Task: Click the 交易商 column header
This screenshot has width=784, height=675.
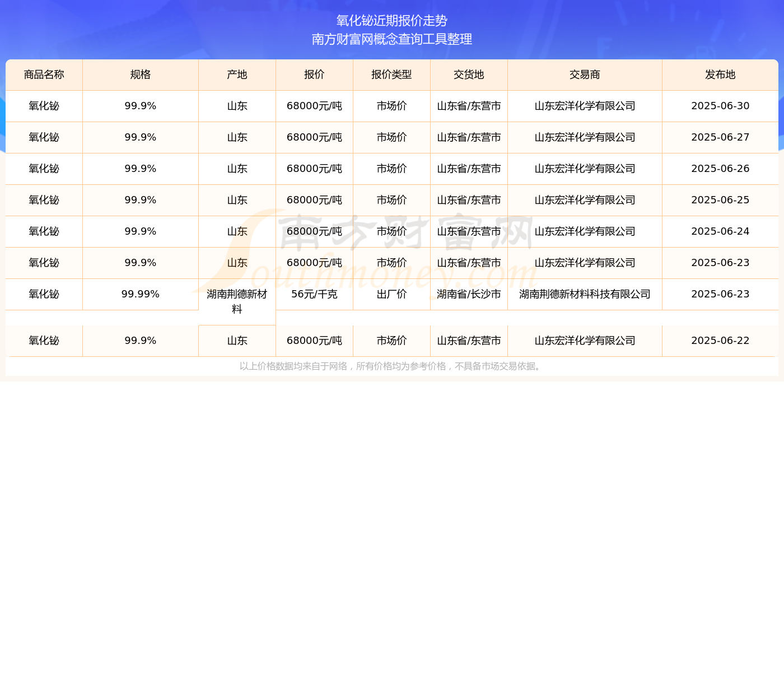Action: pyautogui.click(x=585, y=75)
